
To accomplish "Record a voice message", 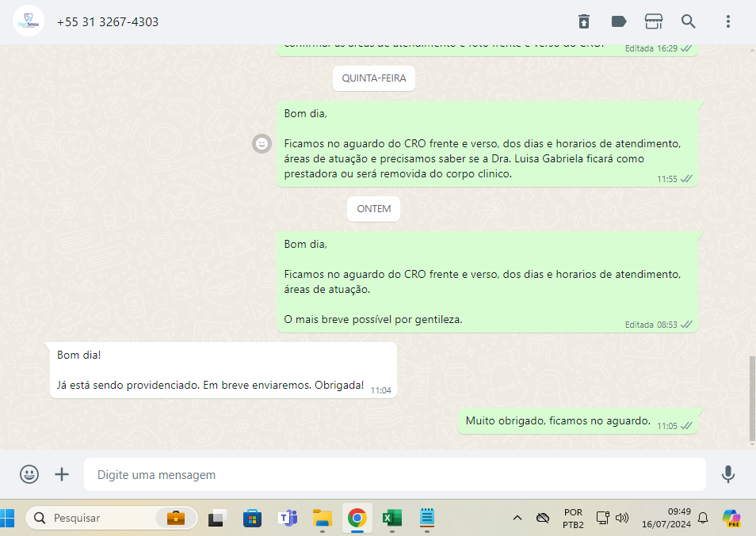I will click(728, 474).
